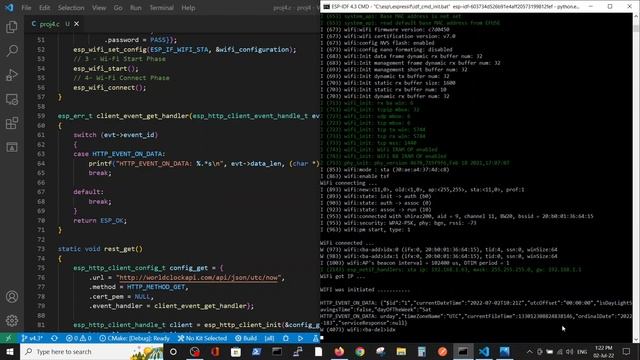640x360 pixels.
Task: Click 'WIFI was initiated' line in terminal
Action: point(364,290)
